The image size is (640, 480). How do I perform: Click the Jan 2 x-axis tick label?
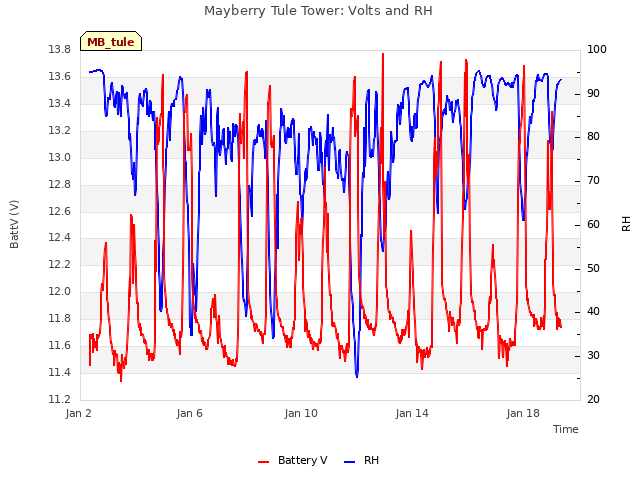point(78,413)
